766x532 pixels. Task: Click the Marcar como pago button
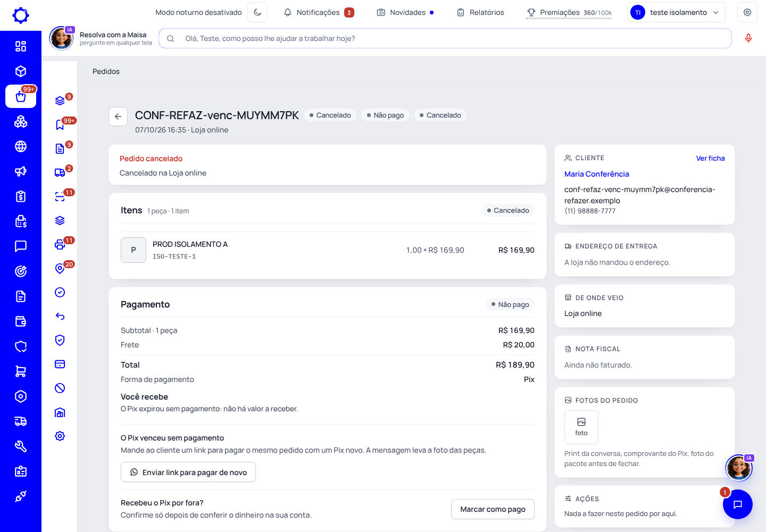click(493, 509)
